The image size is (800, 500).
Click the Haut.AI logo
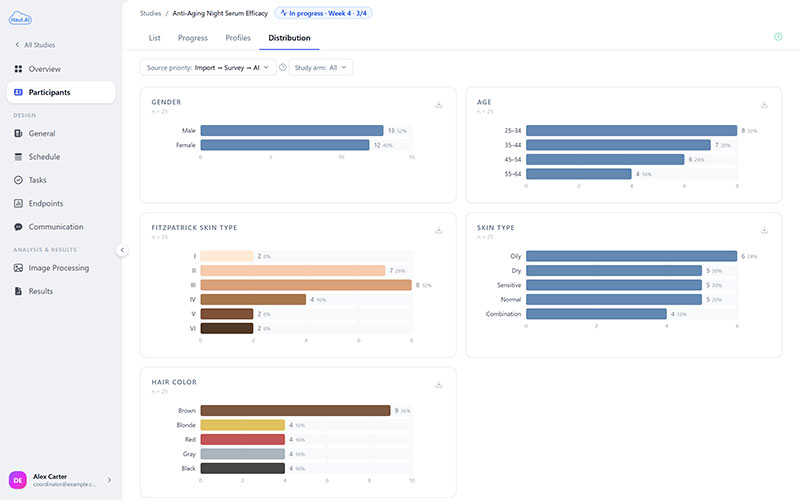[x=20, y=18]
